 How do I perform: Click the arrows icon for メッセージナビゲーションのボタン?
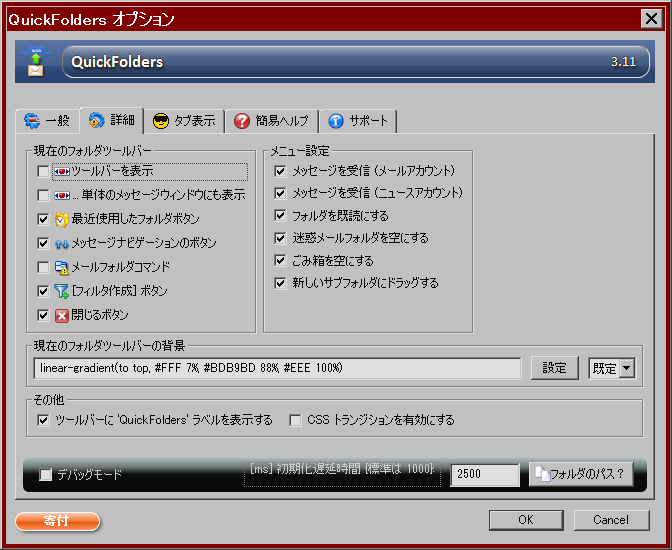coord(62,244)
